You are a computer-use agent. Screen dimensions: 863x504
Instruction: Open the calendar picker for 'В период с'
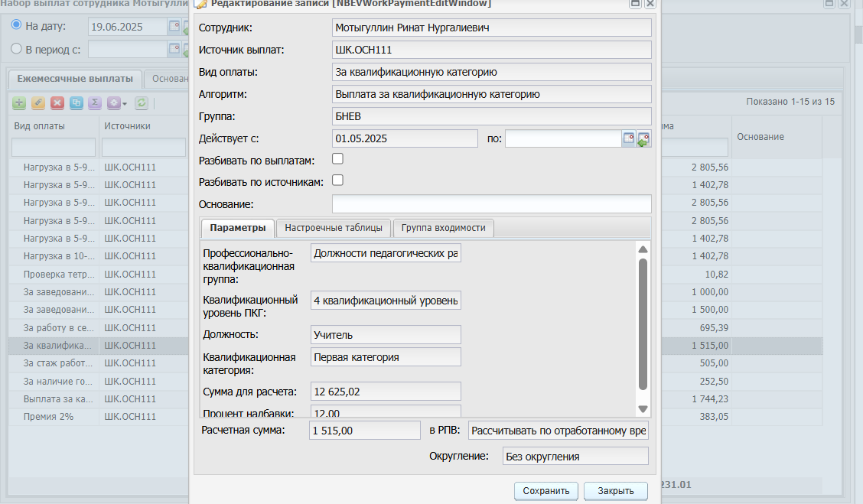[174, 49]
